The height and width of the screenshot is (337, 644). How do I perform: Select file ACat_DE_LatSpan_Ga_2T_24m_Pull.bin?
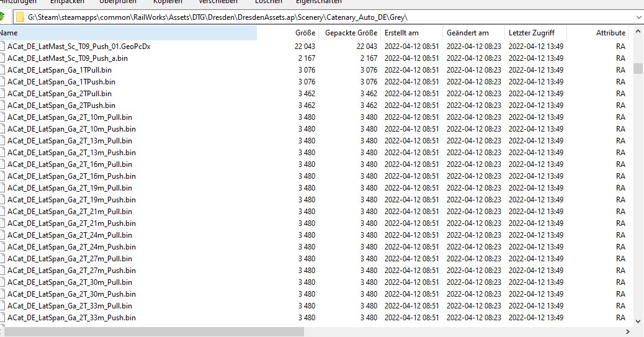(70, 235)
